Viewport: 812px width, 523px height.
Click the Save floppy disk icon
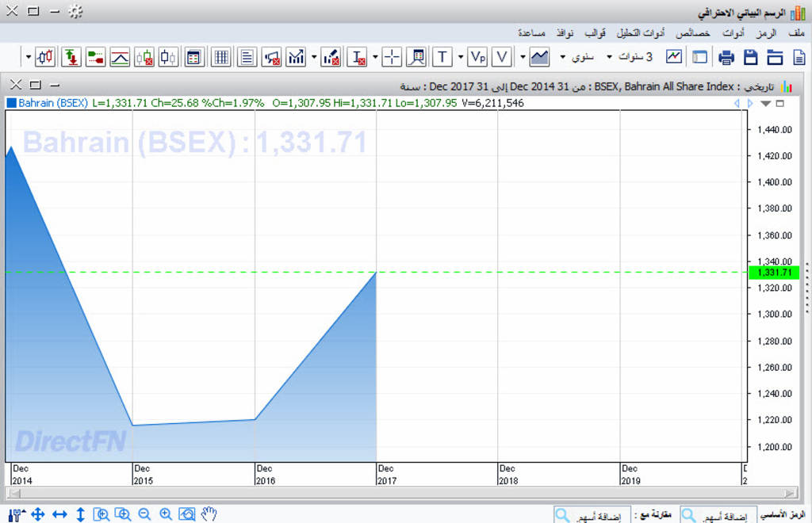tap(751, 57)
